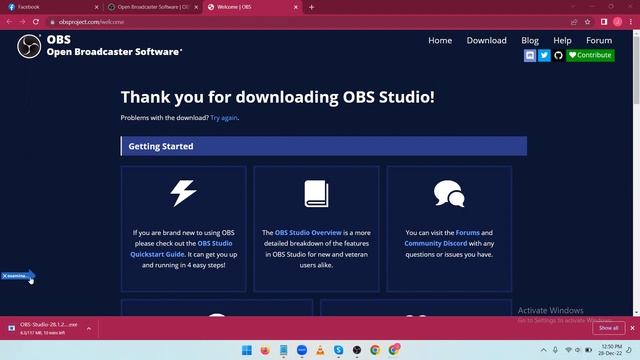Open the taskbar clock and date
Image resolution: width=640 pixels, height=360 pixels.
[x=611, y=350]
